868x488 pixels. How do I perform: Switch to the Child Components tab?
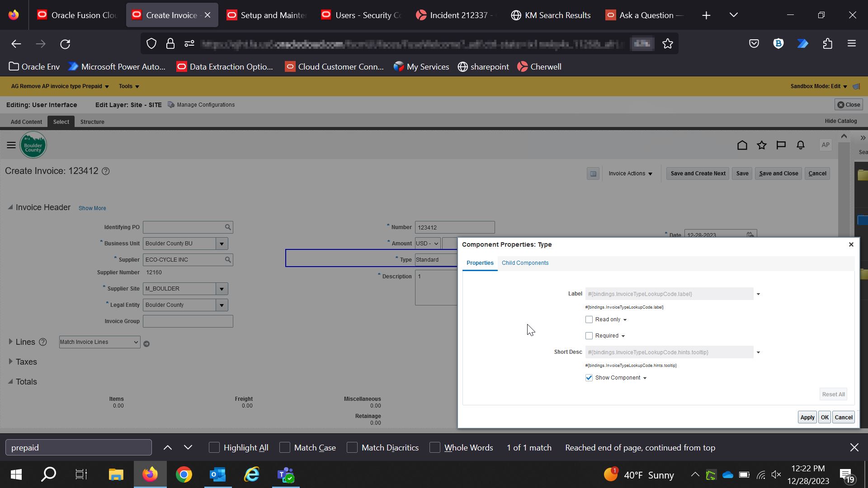click(x=525, y=263)
